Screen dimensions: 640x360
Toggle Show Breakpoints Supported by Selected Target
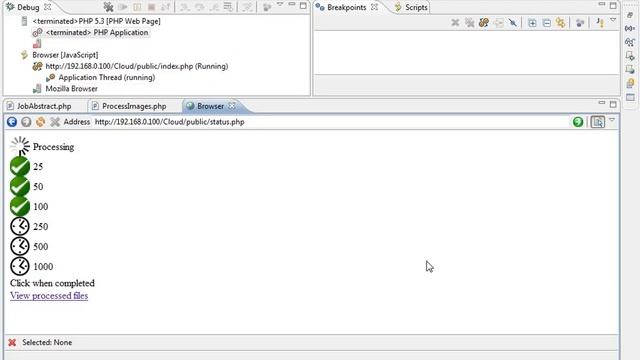point(484,22)
